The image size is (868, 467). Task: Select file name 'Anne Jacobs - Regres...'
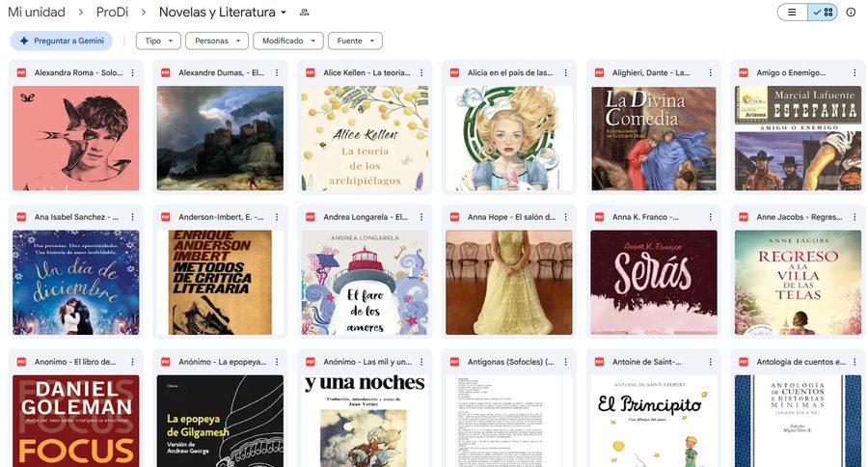coord(800,217)
